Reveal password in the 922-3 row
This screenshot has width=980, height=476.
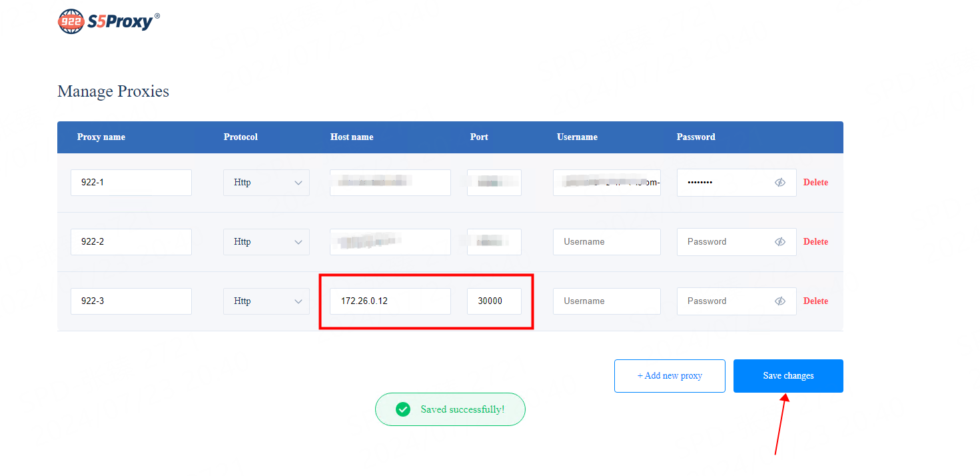780,301
